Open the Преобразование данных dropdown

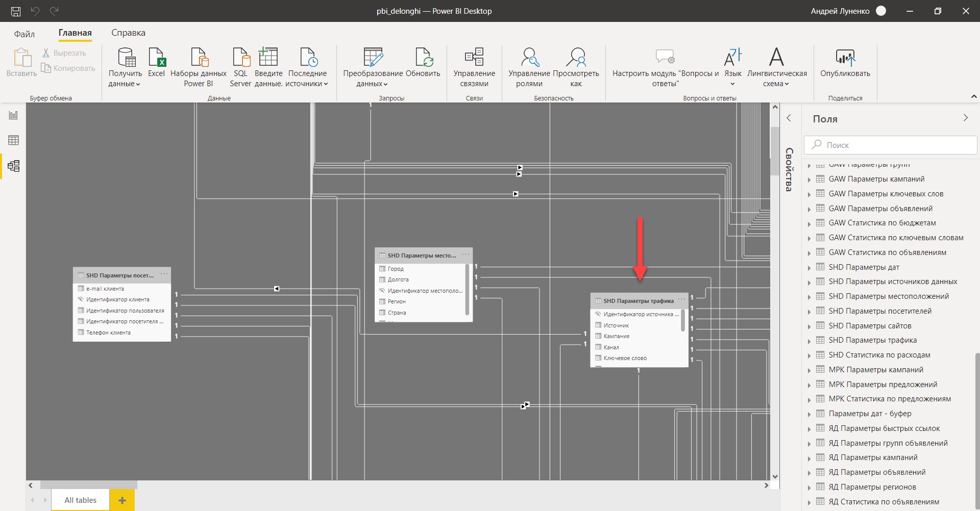pyautogui.click(x=373, y=68)
